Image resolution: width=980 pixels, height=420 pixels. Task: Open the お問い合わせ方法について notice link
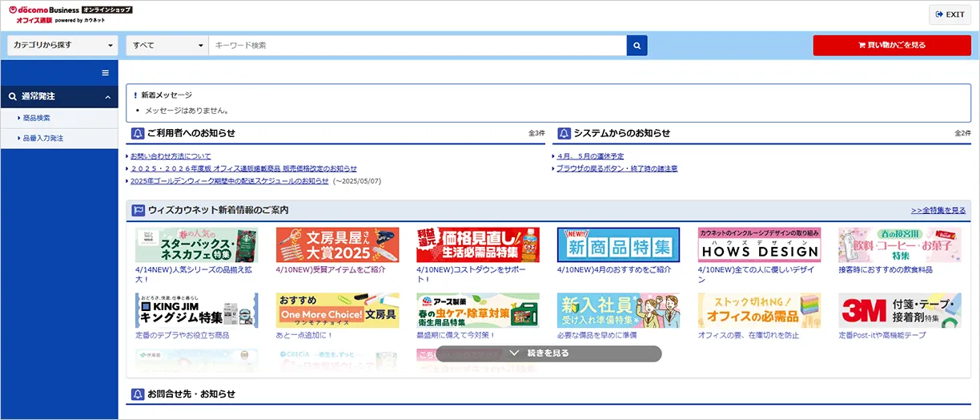tap(171, 156)
